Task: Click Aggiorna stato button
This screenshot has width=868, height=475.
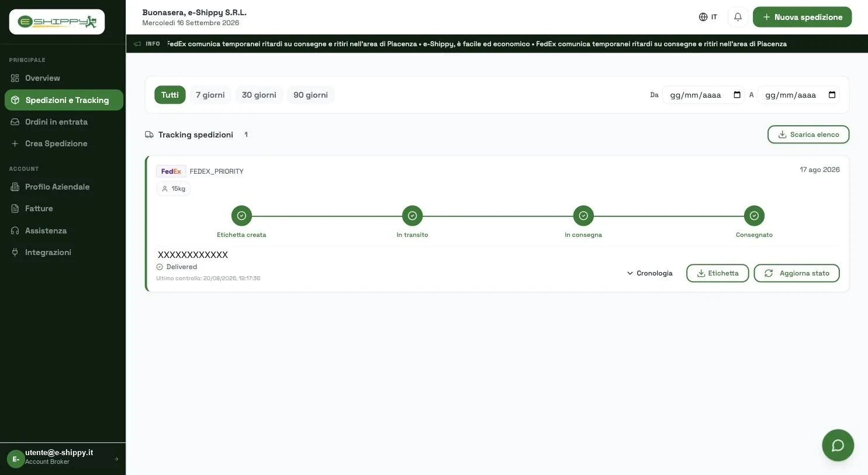Action: [x=797, y=273]
